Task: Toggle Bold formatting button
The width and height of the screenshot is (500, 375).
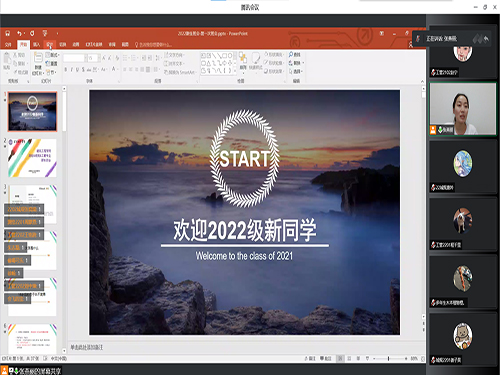Action: (65, 70)
